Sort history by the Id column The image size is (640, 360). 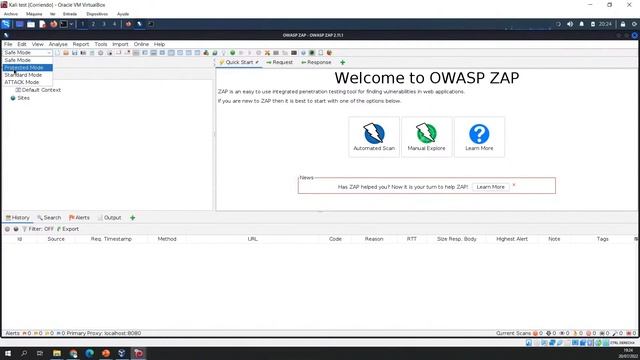coord(20,239)
